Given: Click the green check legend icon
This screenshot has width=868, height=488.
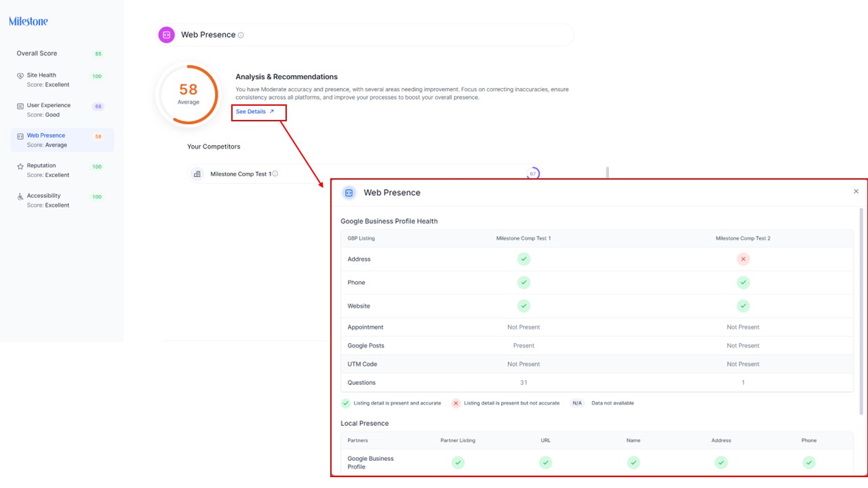Looking at the screenshot, I should tap(346, 403).
